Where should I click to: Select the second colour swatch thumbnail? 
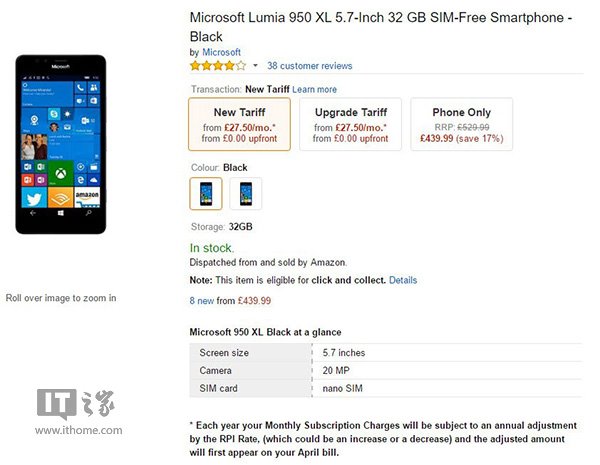click(246, 194)
